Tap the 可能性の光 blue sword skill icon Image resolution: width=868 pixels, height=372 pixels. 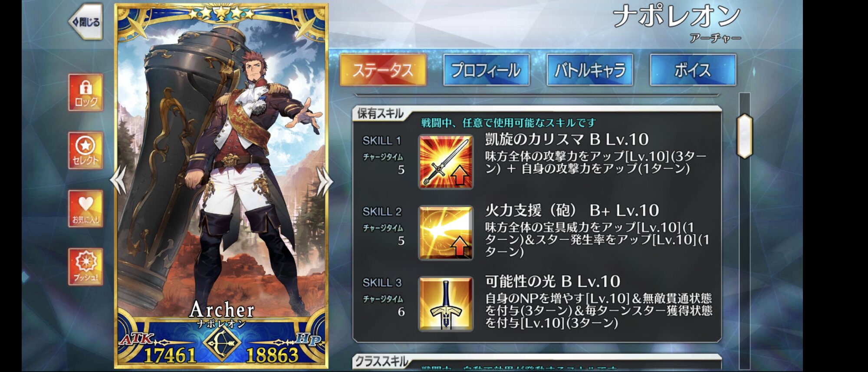(x=446, y=304)
